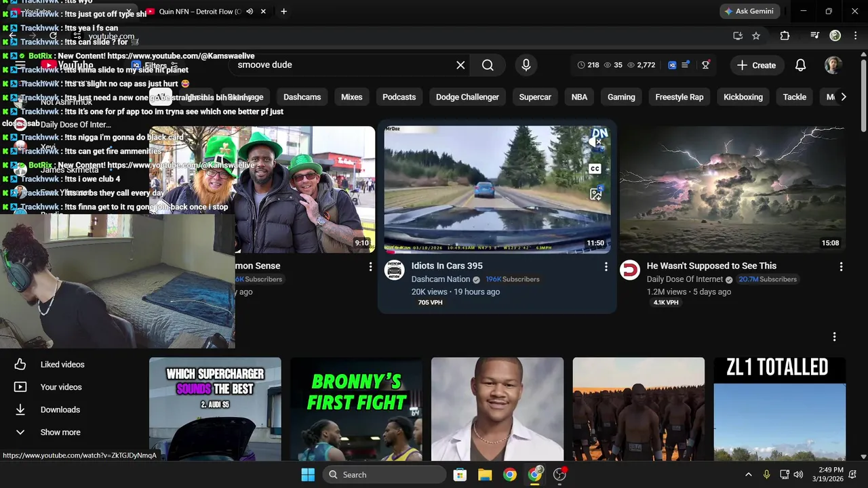Select the Dodge Challenger chip
This screenshot has height=488, width=868.
click(467, 97)
